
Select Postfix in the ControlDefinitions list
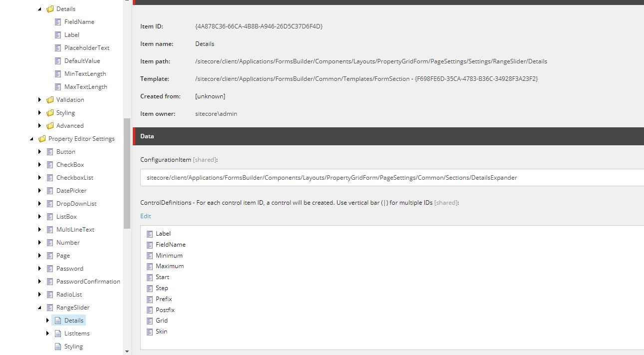coord(165,310)
